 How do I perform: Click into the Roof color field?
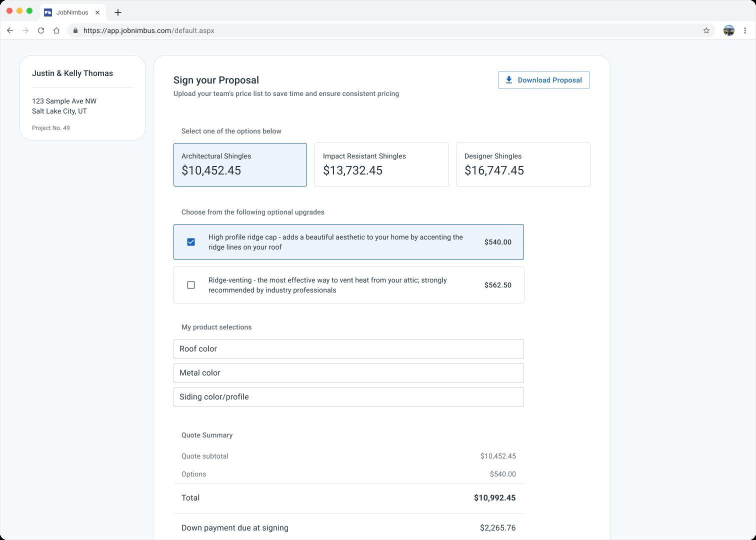(x=348, y=349)
